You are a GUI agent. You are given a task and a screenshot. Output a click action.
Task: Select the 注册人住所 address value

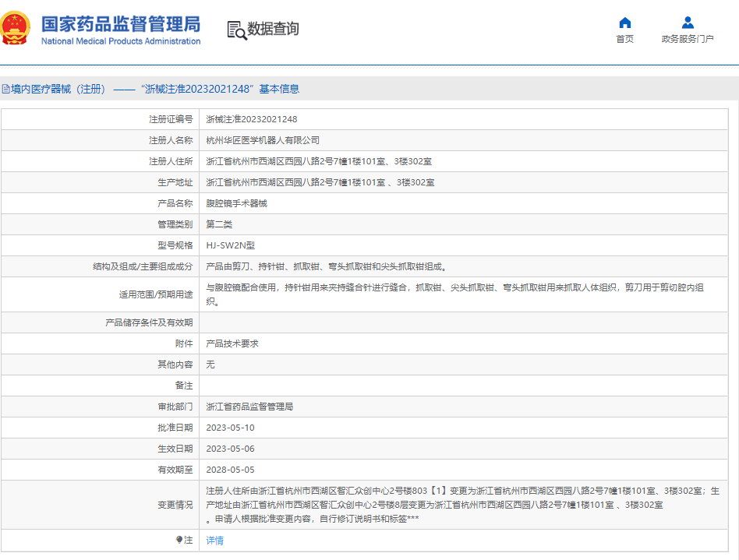pos(319,161)
